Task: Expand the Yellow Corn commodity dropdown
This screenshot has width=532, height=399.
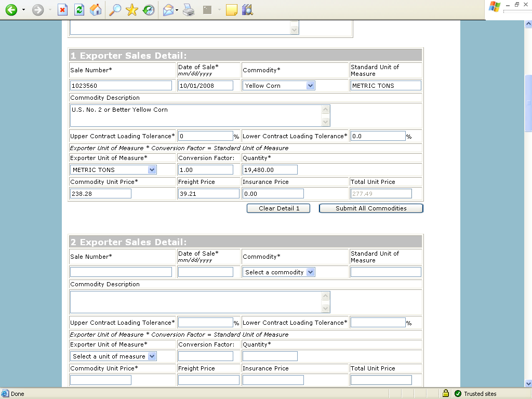Action: click(x=310, y=86)
